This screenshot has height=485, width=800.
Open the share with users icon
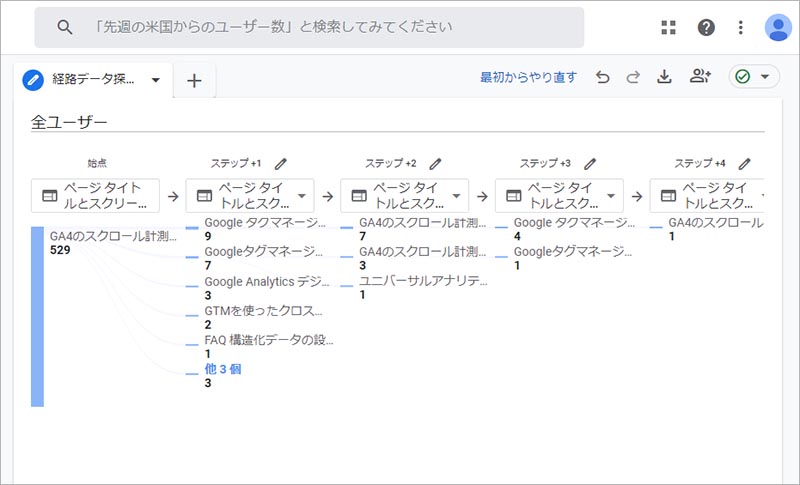[700, 78]
